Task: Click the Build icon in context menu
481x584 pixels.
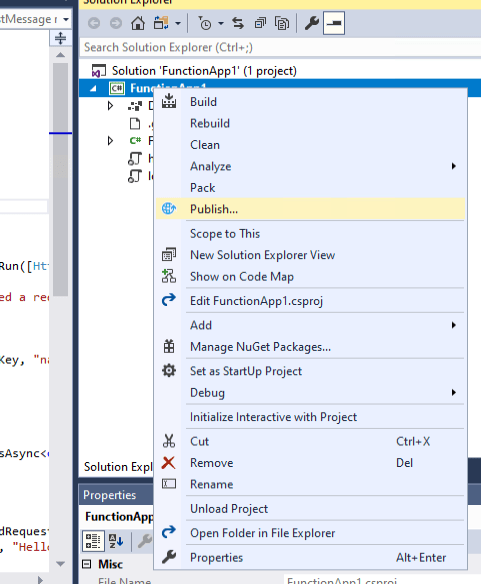Action: (x=169, y=101)
